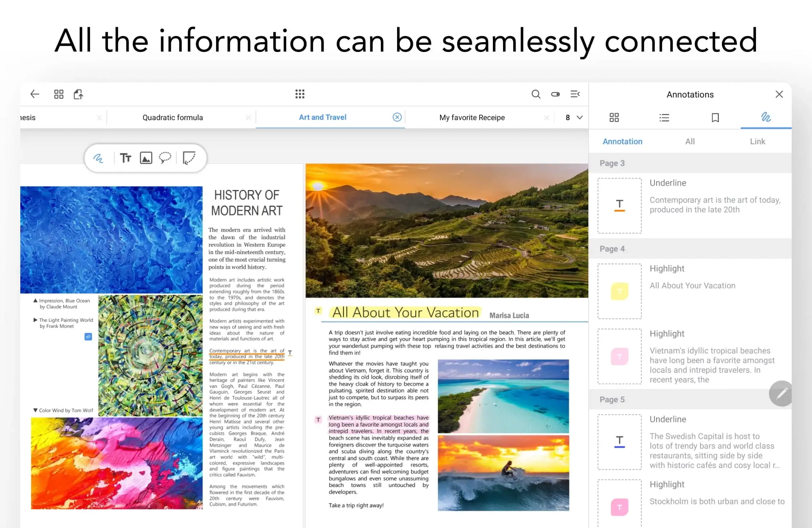The height and width of the screenshot is (528, 812).
Task: Open the nine-dot apps menu
Action: (300, 94)
